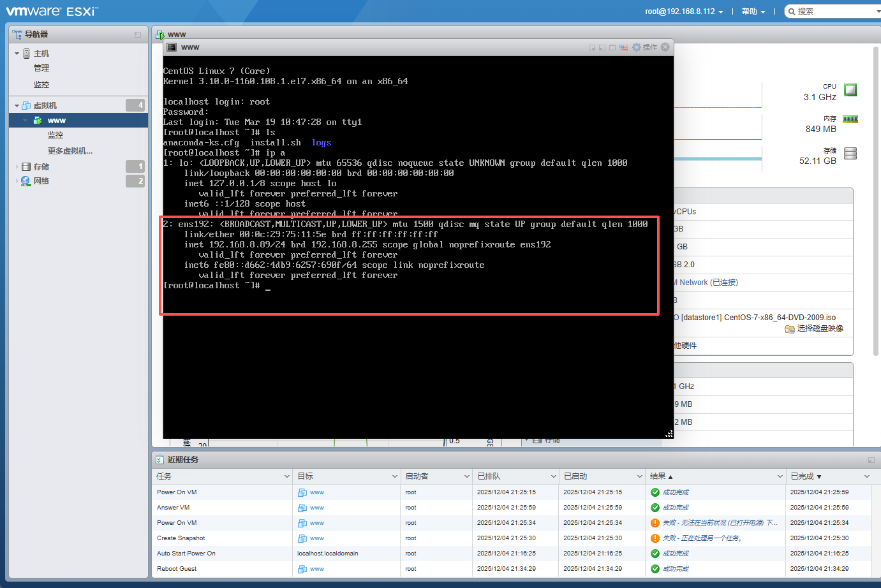The height and width of the screenshot is (588, 881).
Task: Expand the 存储 storage tree node
Action: [17, 167]
